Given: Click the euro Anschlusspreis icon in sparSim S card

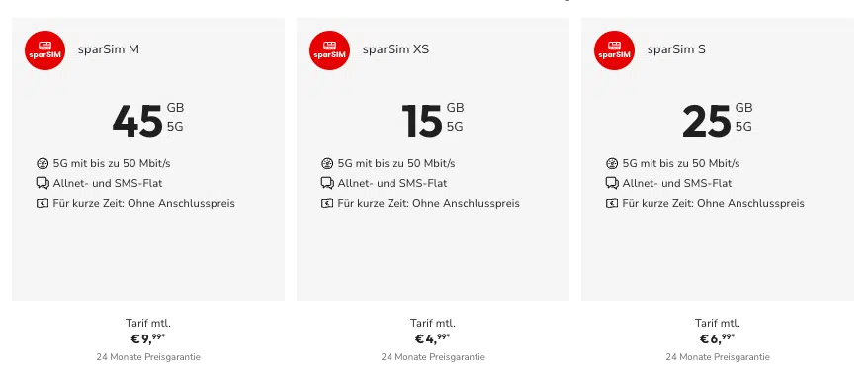Looking at the screenshot, I should click(x=612, y=204).
